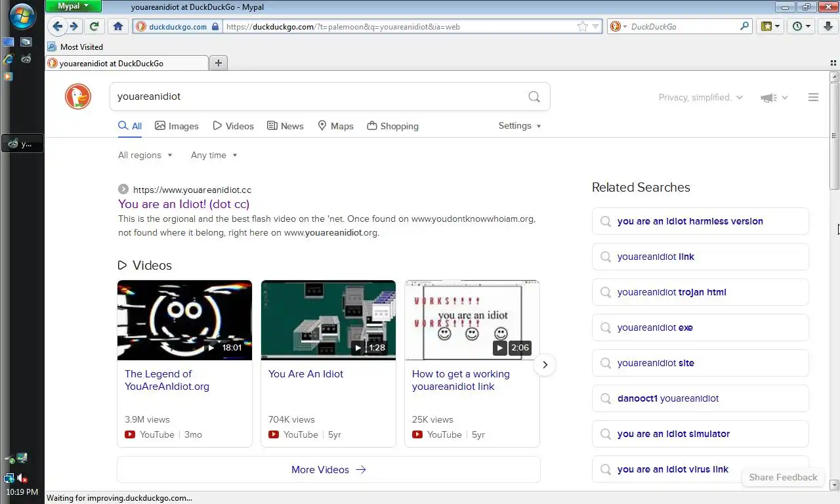Screen dimensions: 840x504
Task: Open the hamburger menu on DuckDuckGo page
Action: 813,97
